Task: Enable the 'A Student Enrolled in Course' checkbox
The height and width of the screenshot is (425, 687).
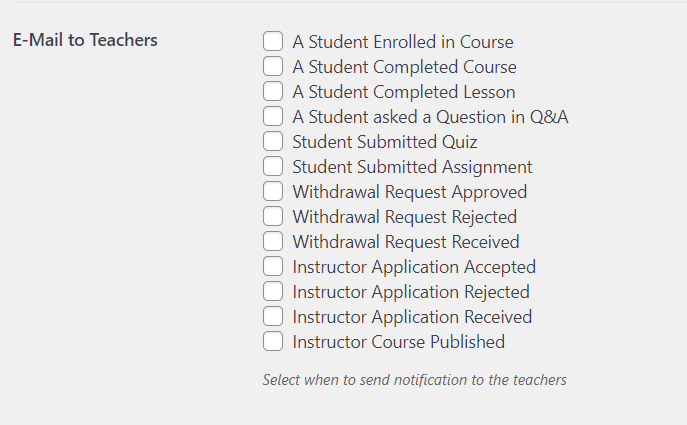Action: pos(273,42)
